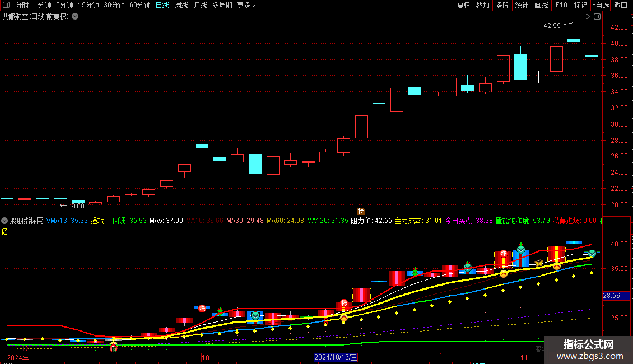The width and height of the screenshot is (633, 364).
Task: Open the 股朋指标网 indicator dropdown
Action: [x=4, y=221]
